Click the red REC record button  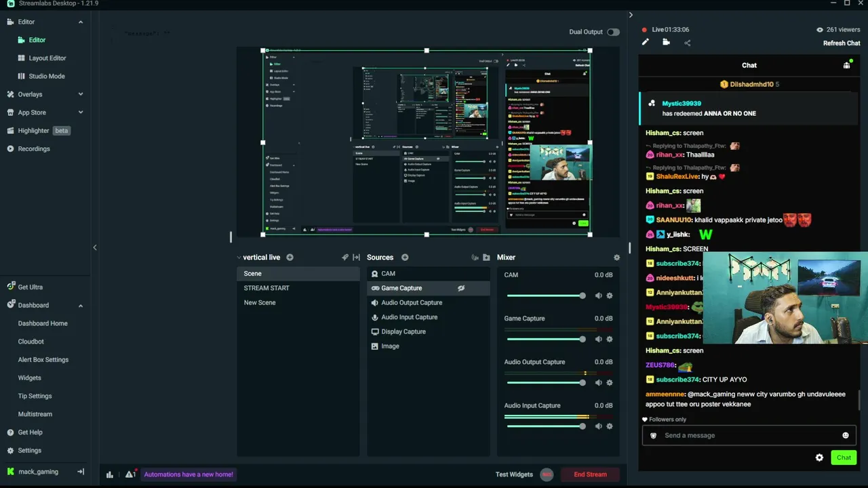[547, 474]
